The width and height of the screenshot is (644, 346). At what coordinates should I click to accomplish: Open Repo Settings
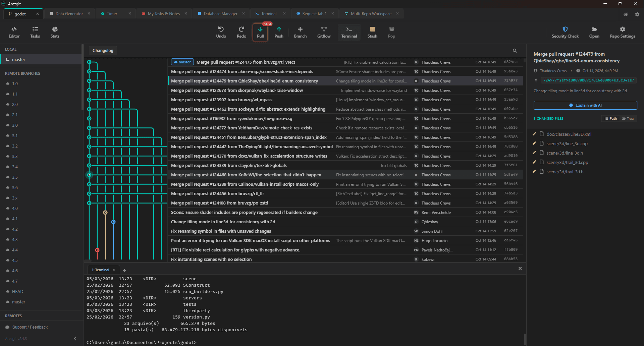[623, 32]
